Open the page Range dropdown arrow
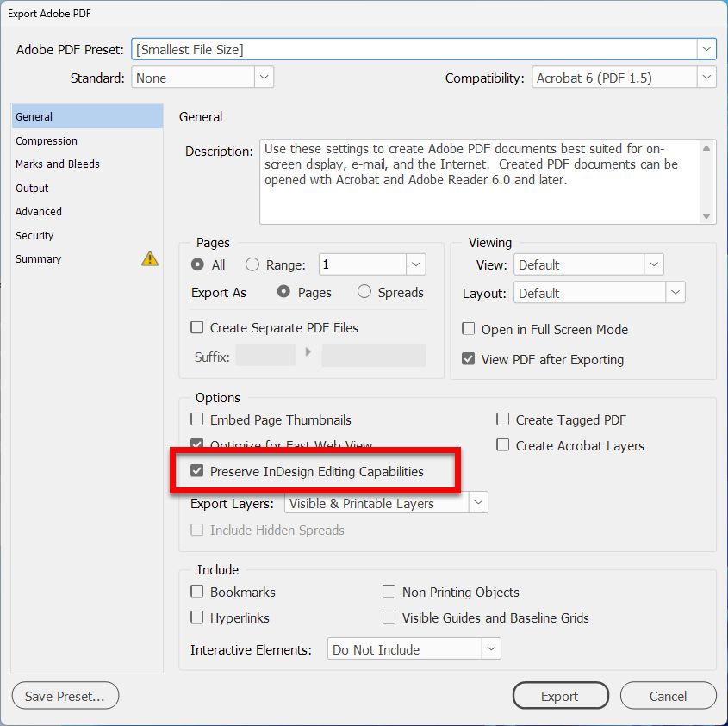 (x=415, y=264)
